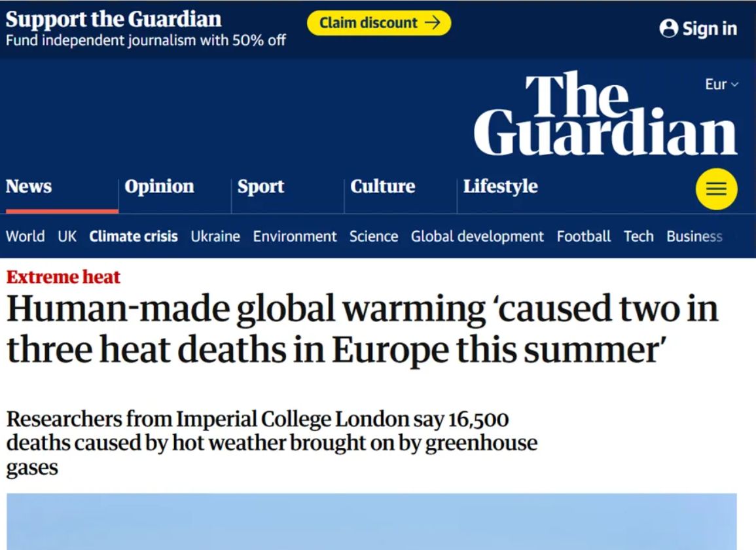Click the arrow in Claim discount button

tap(432, 22)
